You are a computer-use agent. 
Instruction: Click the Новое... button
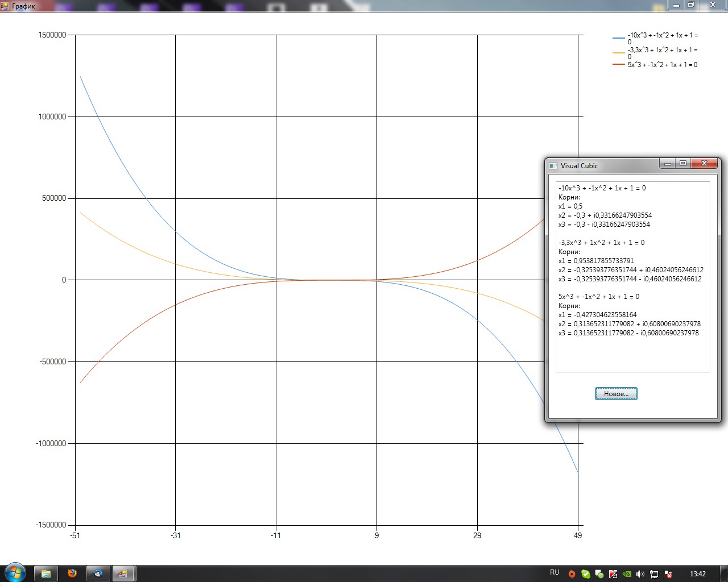[x=616, y=394]
